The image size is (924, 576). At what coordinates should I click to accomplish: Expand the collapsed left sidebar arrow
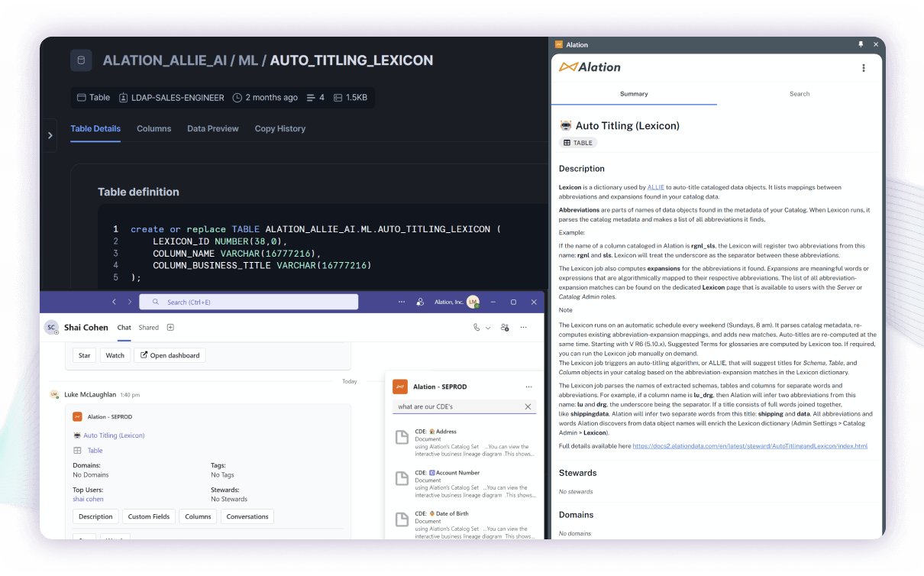[50, 134]
